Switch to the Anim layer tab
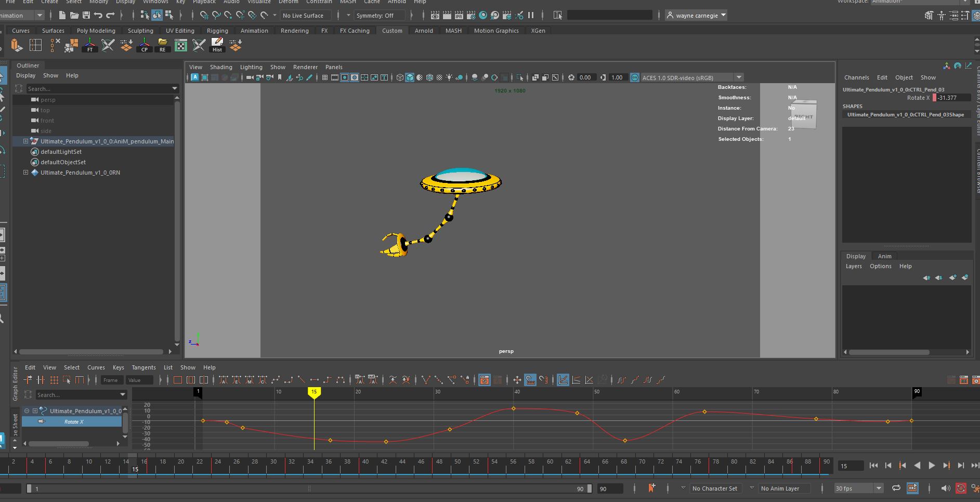Screen dimensions: 980x502 point(884,256)
